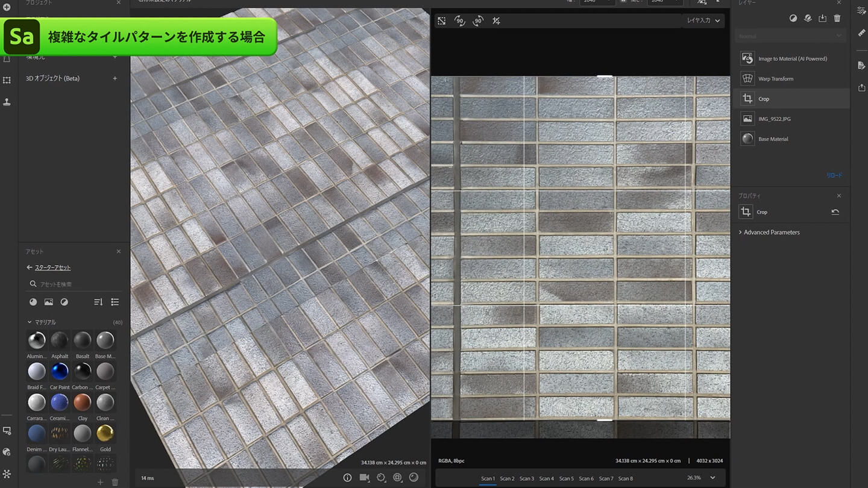868x488 pixels.
Task: Open the environment globe icon
Action: click(397, 478)
